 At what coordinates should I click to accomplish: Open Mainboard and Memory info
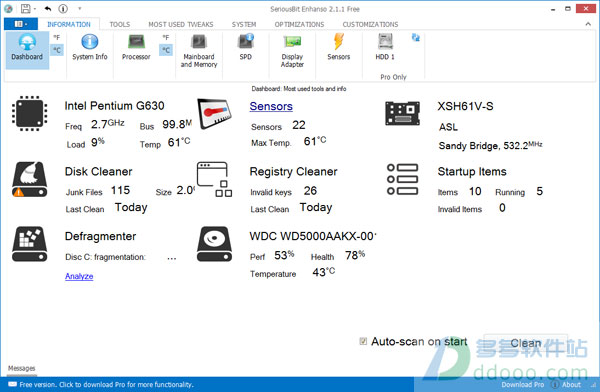199,51
